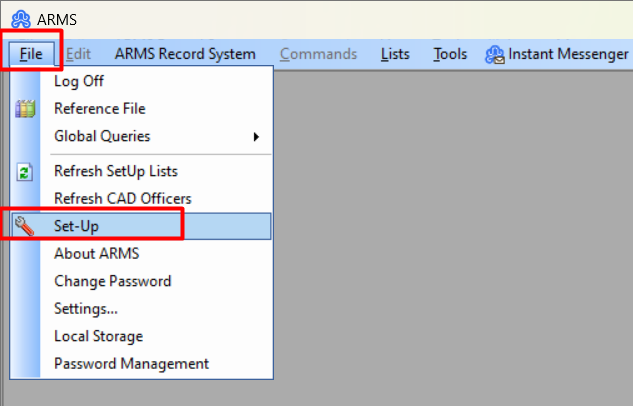This screenshot has height=406, width=633.
Task: Select Change Password
Action: click(x=141, y=281)
